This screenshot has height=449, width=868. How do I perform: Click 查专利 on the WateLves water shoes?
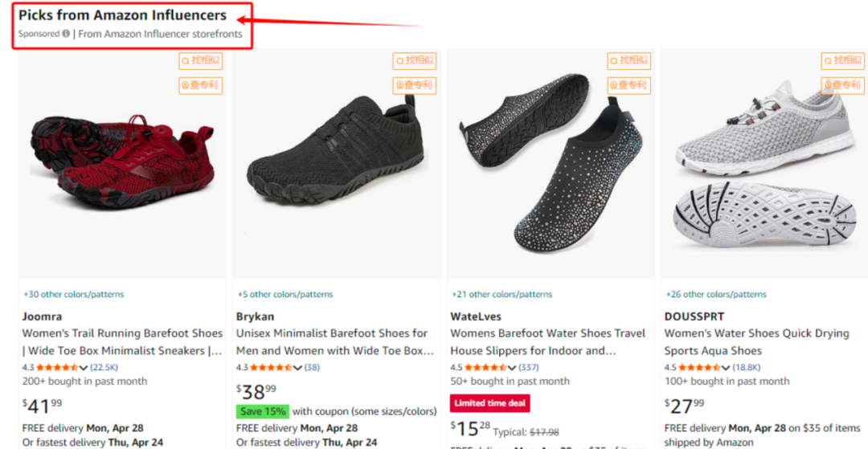pyautogui.click(x=628, y=85)
